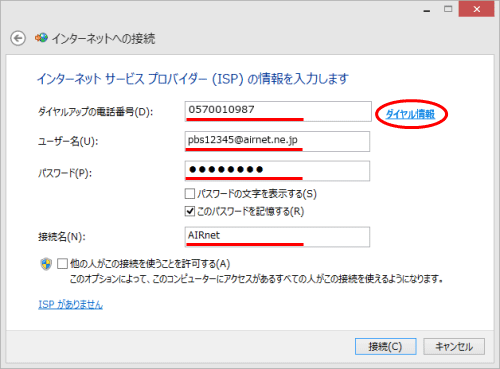
Task: Click the 接続(C) button
Action: click(x=386, y=347)
